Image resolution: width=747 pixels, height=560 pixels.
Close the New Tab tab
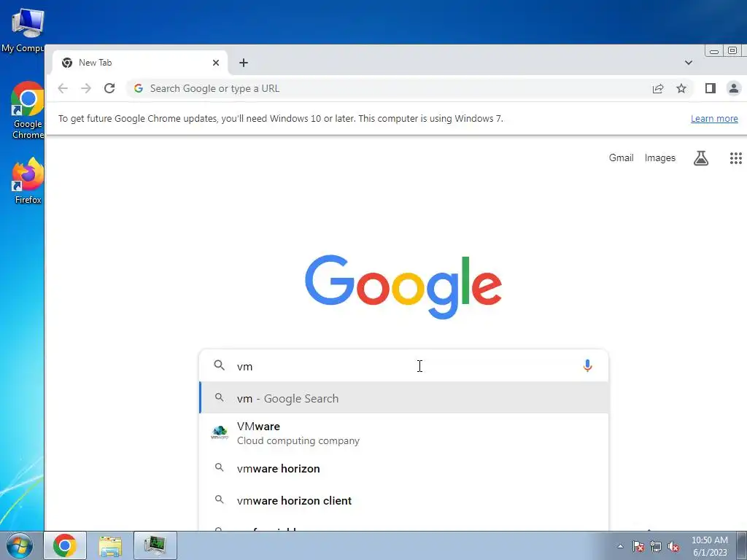216,63
